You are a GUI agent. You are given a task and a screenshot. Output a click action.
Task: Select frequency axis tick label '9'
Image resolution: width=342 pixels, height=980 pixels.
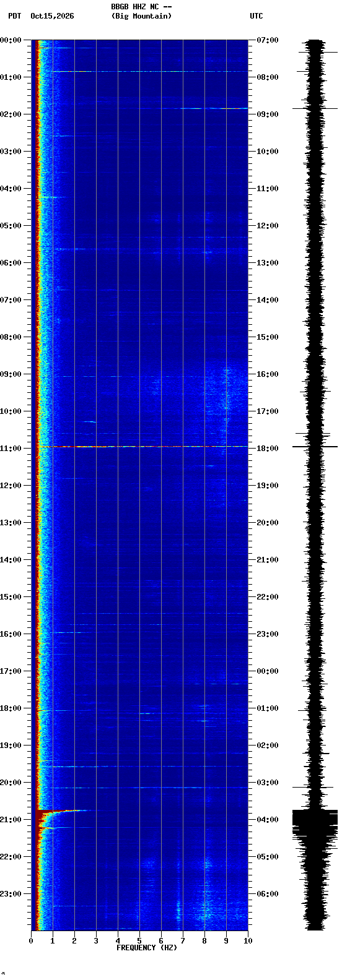coord(226,941)
